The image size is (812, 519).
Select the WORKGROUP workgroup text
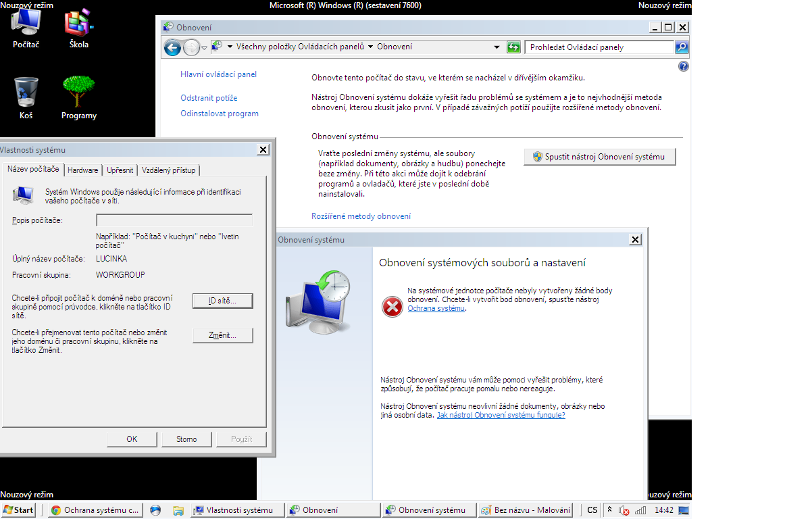point(120,275)
